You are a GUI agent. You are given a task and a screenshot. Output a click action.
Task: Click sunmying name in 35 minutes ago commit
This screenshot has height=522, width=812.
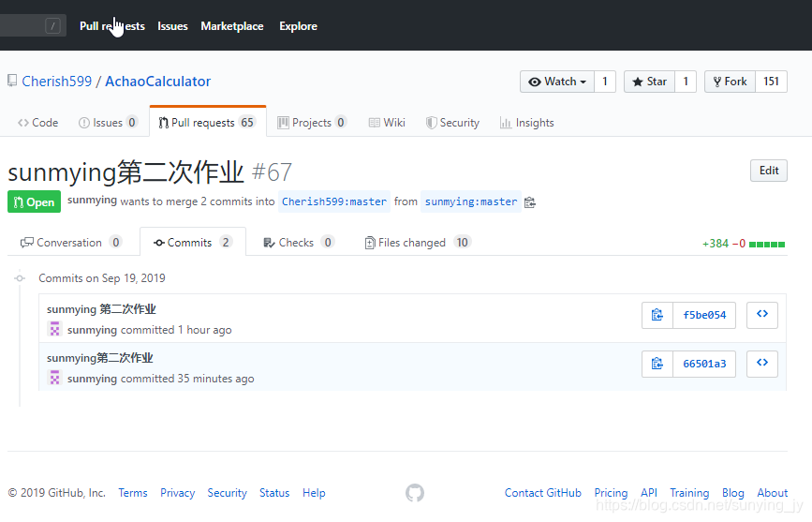(x=92, y=379)
